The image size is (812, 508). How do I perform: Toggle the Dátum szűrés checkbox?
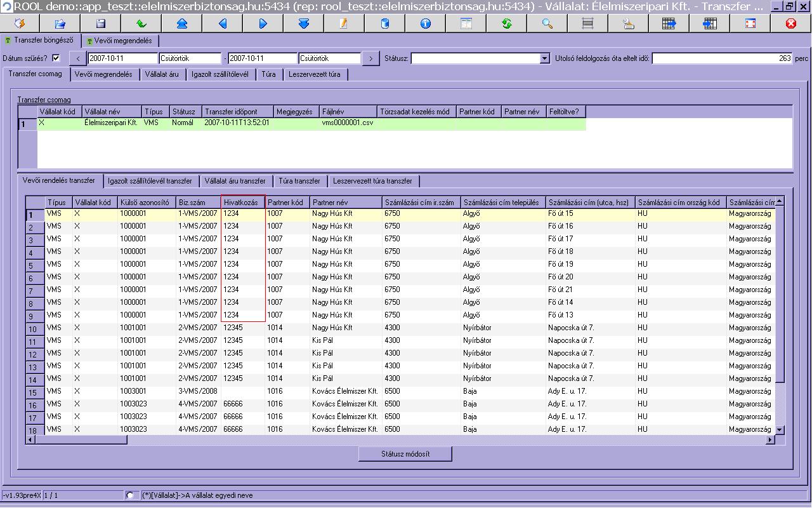[x=56, y=58]
